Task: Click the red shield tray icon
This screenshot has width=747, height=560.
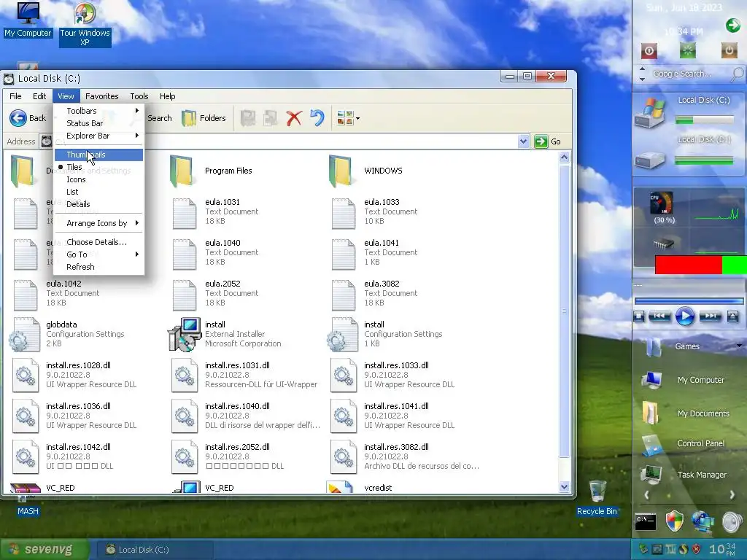Action: 696,549
